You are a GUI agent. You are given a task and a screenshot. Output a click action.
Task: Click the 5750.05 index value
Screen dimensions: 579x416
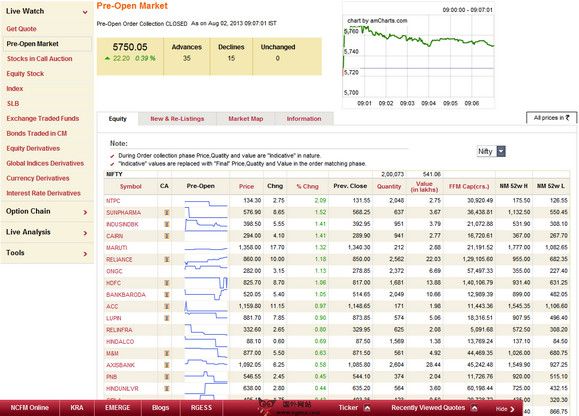click(130, 47)
